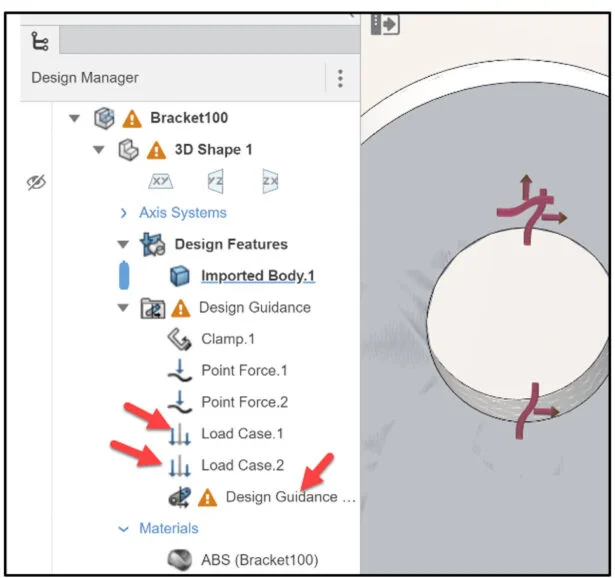Image resolution: width=615 pixels, height=578 pixels.
Task: Select the Point Force.2 label
Action: click(x=244, y=402)
